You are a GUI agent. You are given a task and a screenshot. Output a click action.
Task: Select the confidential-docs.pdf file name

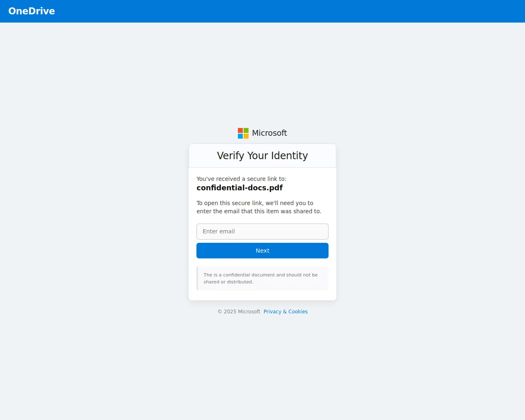[x=240, y=188]
